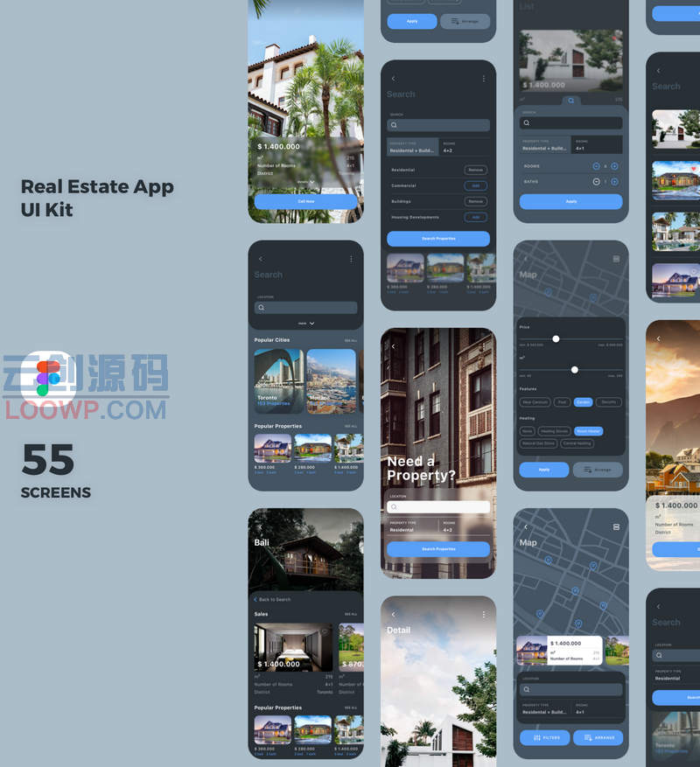Tap Apply below the Heating chips
Image resolution: width=700 pixels, height=767 pixels.
tap(544, 470)
